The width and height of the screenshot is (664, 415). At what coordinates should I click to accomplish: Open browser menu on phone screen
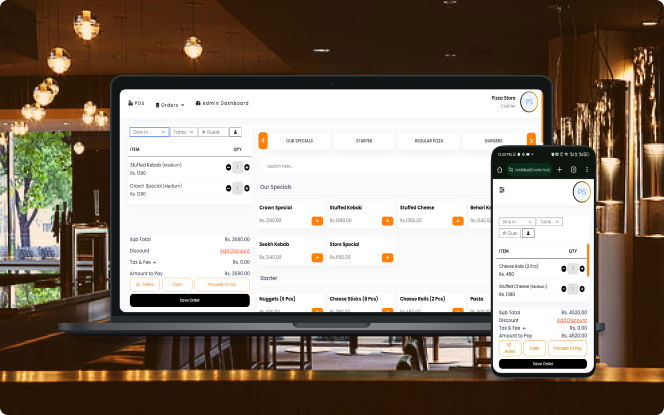(585, 169)
